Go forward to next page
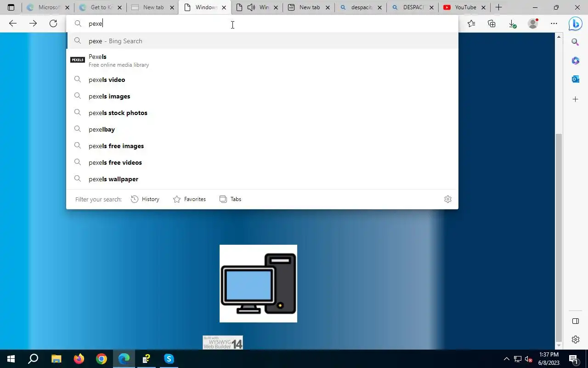This screenshot has width=588, height=368. [x=33, y=23]
